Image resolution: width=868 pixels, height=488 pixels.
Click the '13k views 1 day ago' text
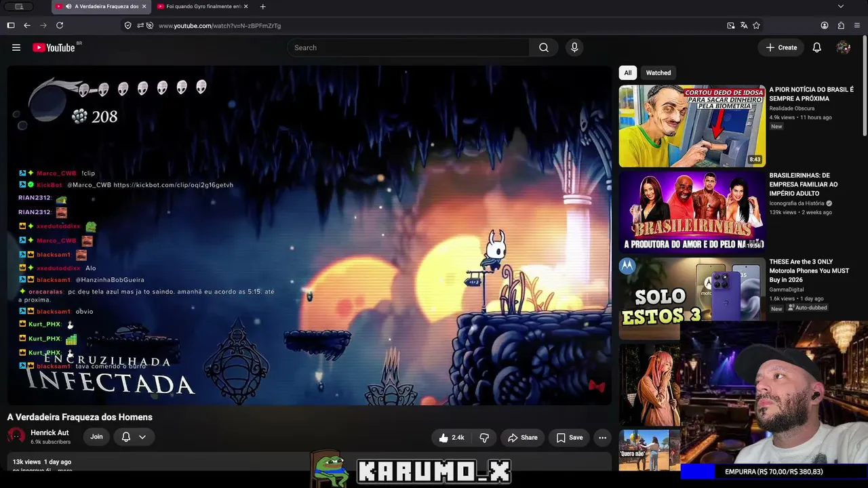tap(42, 462)
